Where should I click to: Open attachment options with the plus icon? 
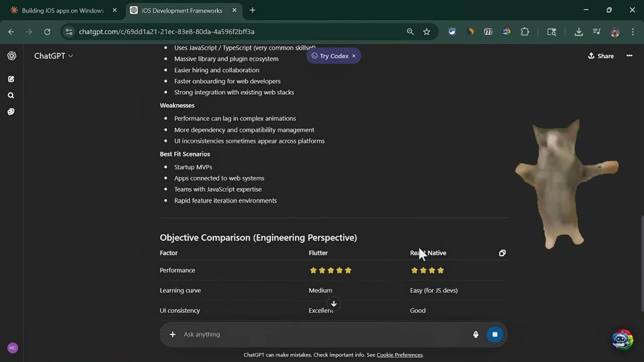[x=173, y=334]
